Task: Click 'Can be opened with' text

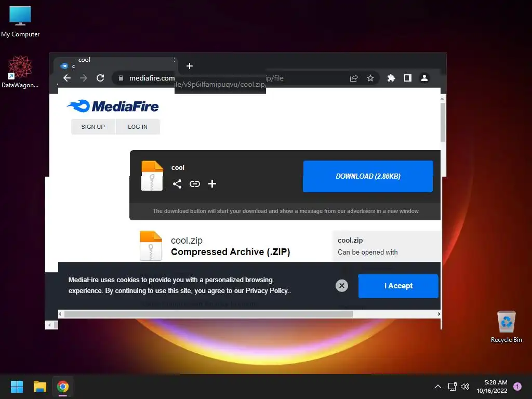Action: pos(367,252)
